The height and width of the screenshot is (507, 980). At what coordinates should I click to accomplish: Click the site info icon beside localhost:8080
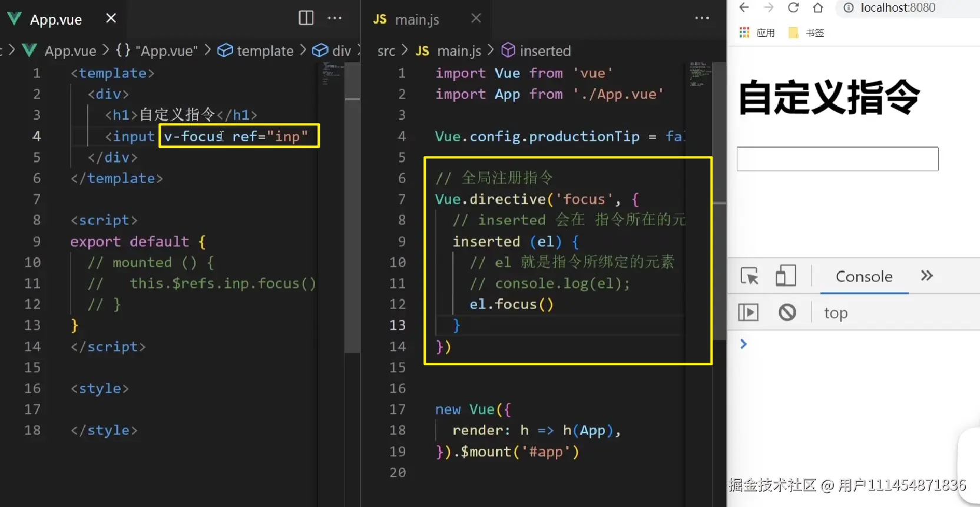pyautogui.click(x=849, y=8)
